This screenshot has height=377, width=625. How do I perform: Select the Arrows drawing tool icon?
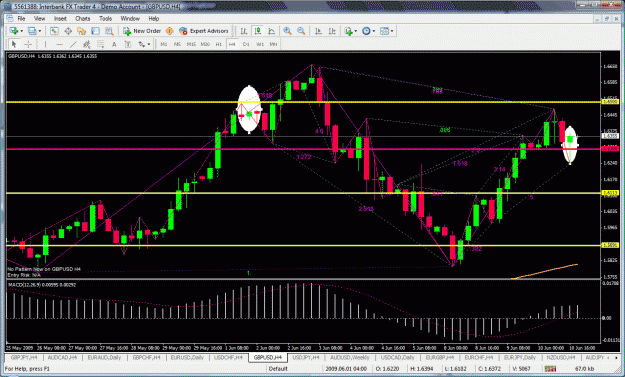coord(142,44)
